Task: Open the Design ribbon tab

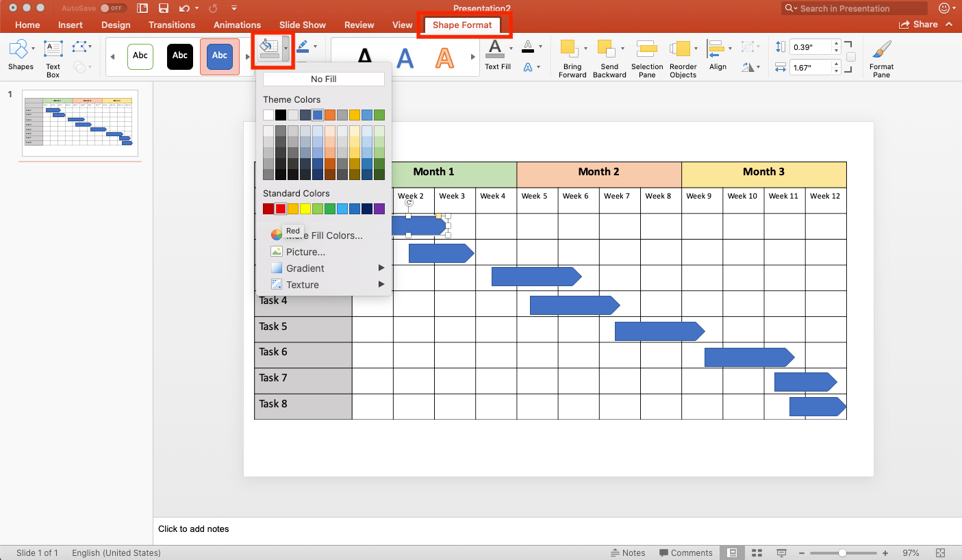Action: [116, 25]
